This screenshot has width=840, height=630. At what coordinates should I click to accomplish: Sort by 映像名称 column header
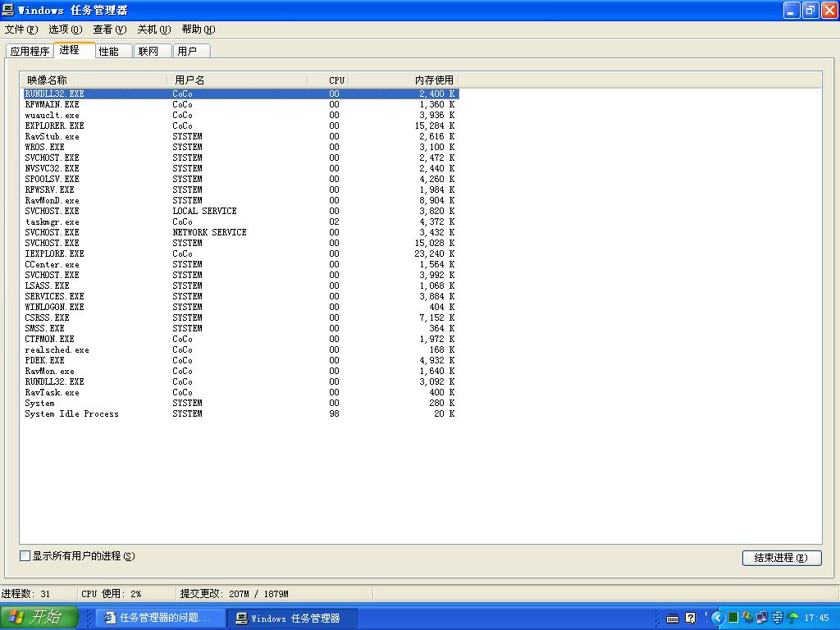point(94,80)
